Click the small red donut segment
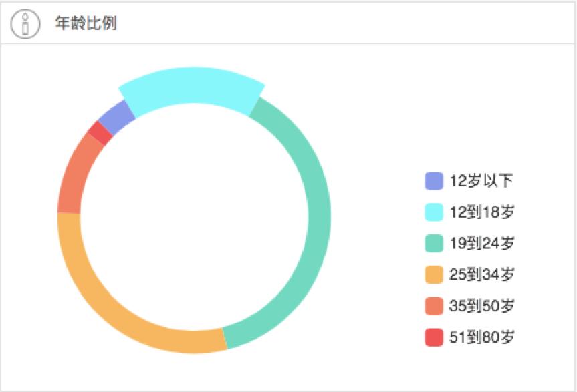Viewport: 577px width, 392px height. point(100,133)
